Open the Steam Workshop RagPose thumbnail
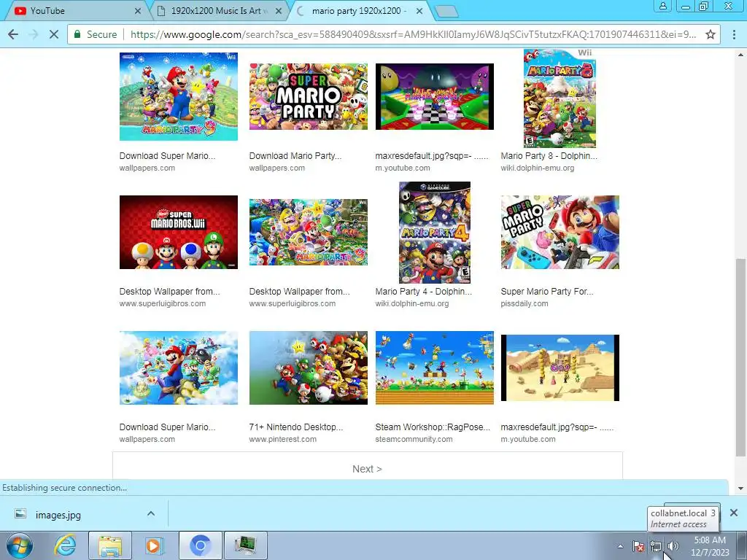 click(435, 367)
